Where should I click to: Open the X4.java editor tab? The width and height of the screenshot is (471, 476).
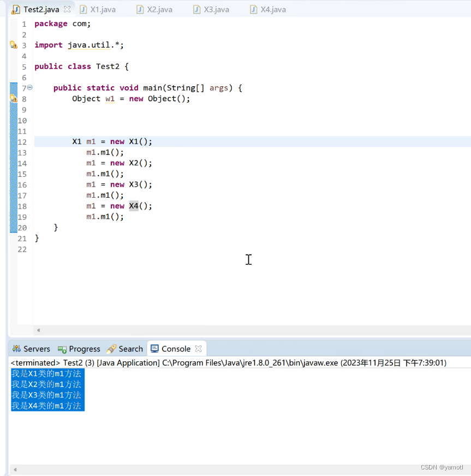(x=268, y=9)
